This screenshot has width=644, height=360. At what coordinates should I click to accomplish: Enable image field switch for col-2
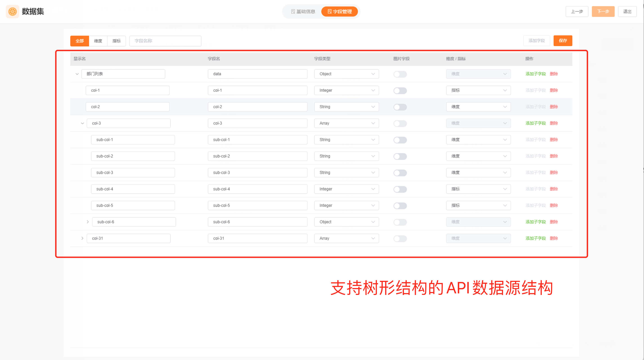[x=400, y=107]
